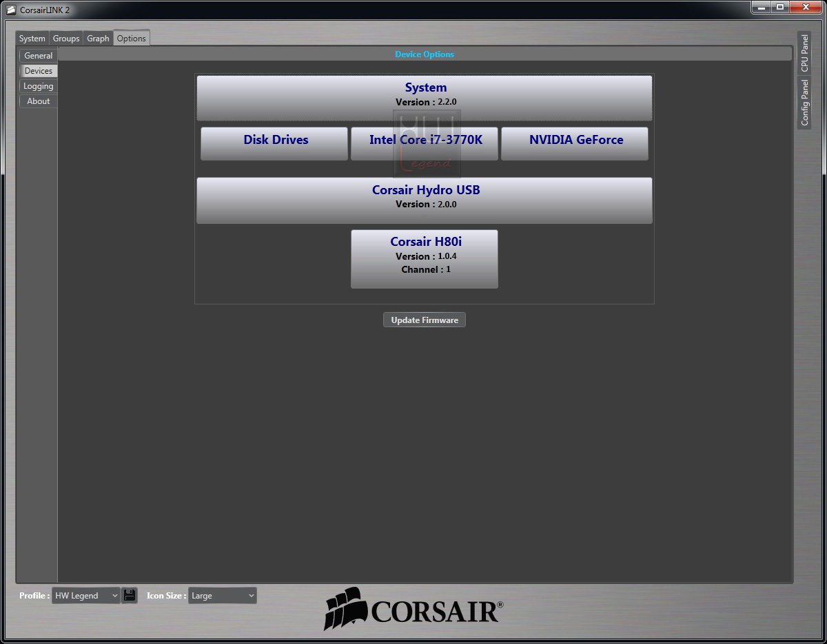This screenshot has height=644, width=827.
Task: Select the Disk Drives device
Action: tap(274, 143)
